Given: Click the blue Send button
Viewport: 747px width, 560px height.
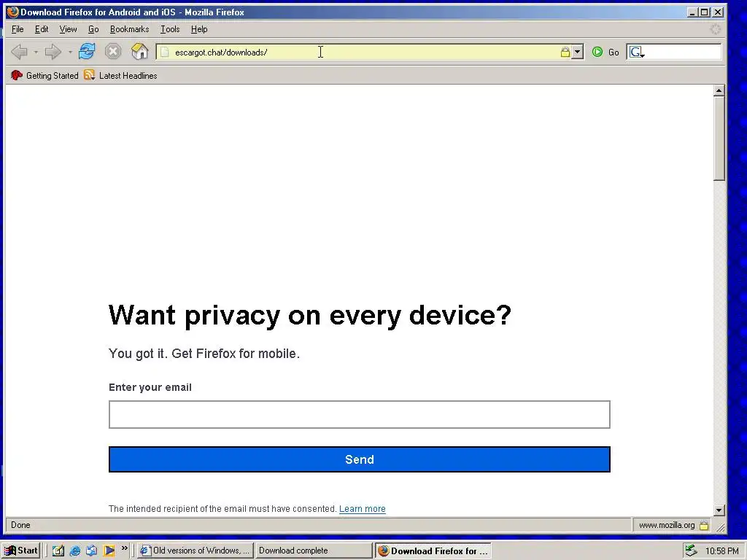Looking at the screenshot, I should (359, 459).
